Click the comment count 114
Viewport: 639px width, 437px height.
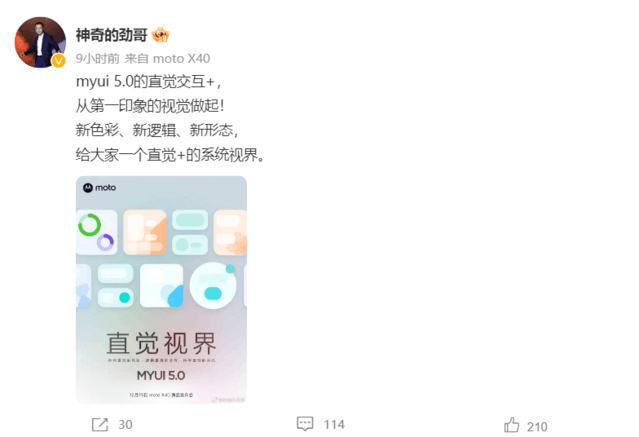[x=334, y=425]
